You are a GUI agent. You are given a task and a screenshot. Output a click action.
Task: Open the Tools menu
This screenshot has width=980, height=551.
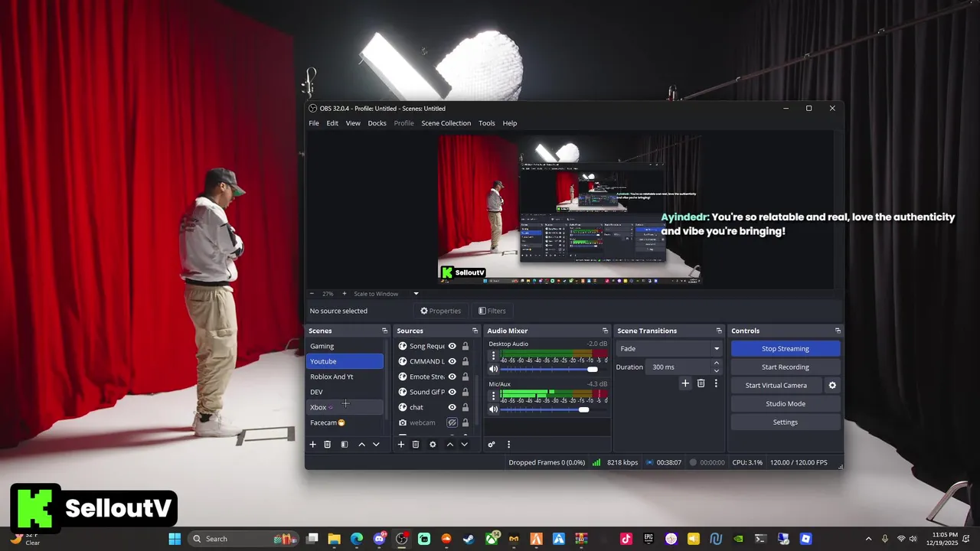(x=487, y=123)
